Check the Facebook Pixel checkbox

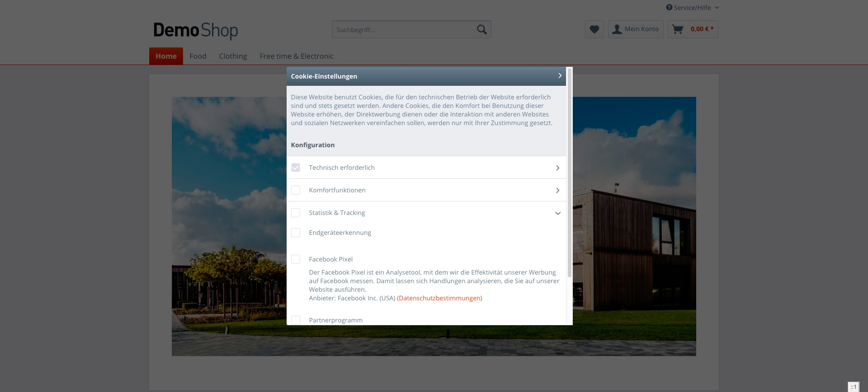pyautogui.click(x=296, y=259)
